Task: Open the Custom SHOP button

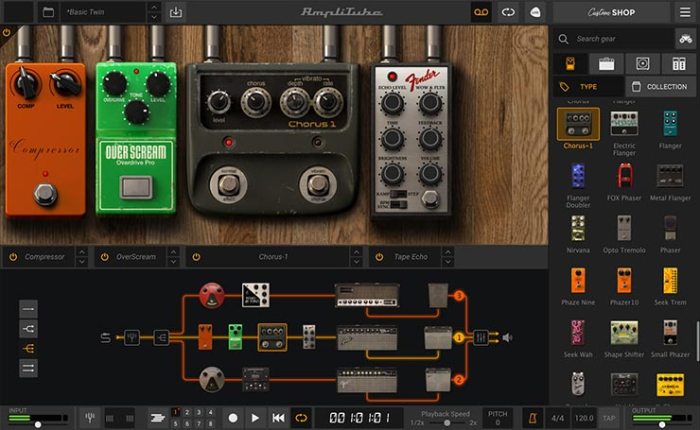Action: coord(611,12)
